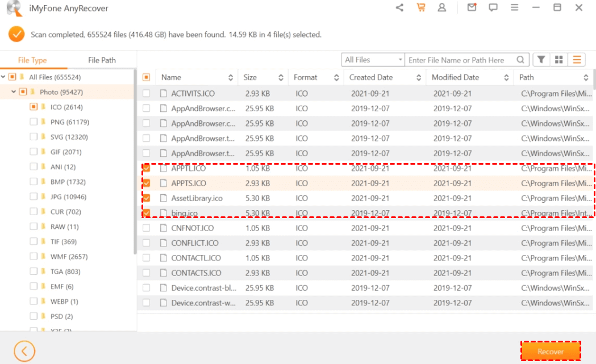Uncheck the AssetLibrary.ico checkbox
Viewport: 596px width, 364px height.
147,198
